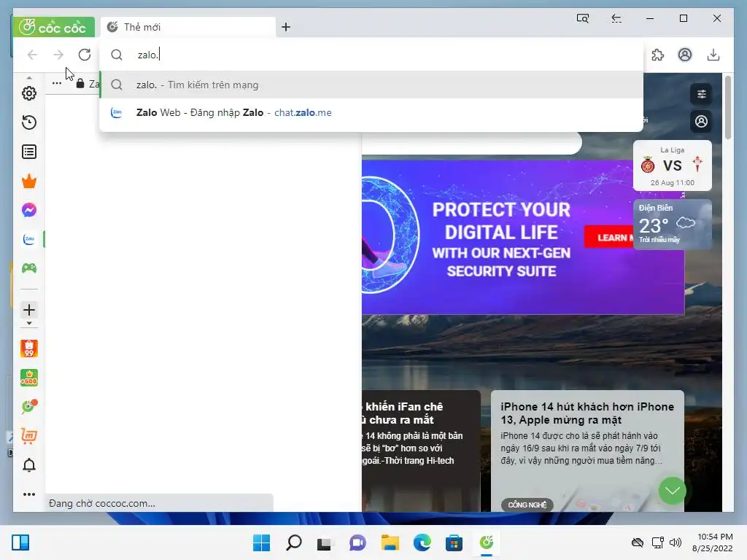Viewport: 747px width, 560px height.
Task: Open the history icon in sidebar
Action: [x=29, y=122]
